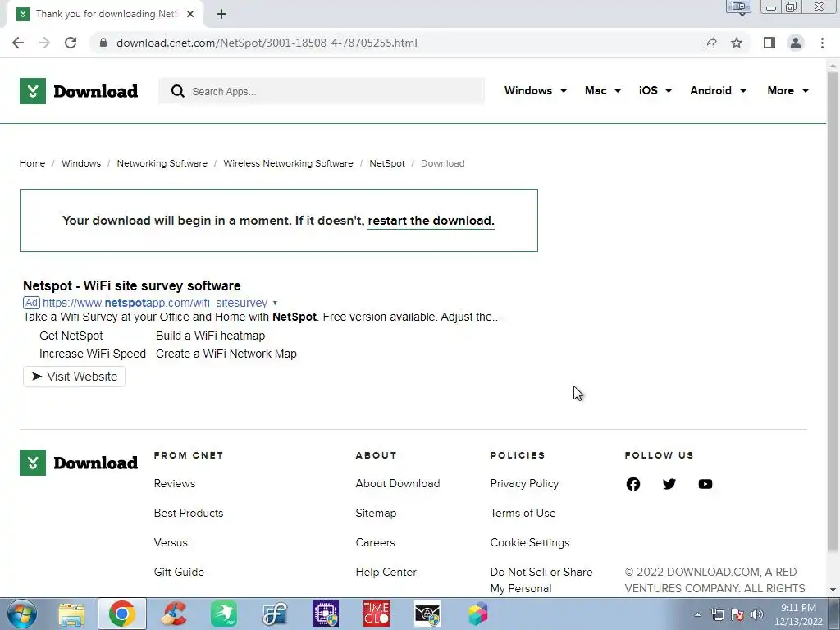Open Privacy Policy link
The image size is (840, 630).
[524, 484]
